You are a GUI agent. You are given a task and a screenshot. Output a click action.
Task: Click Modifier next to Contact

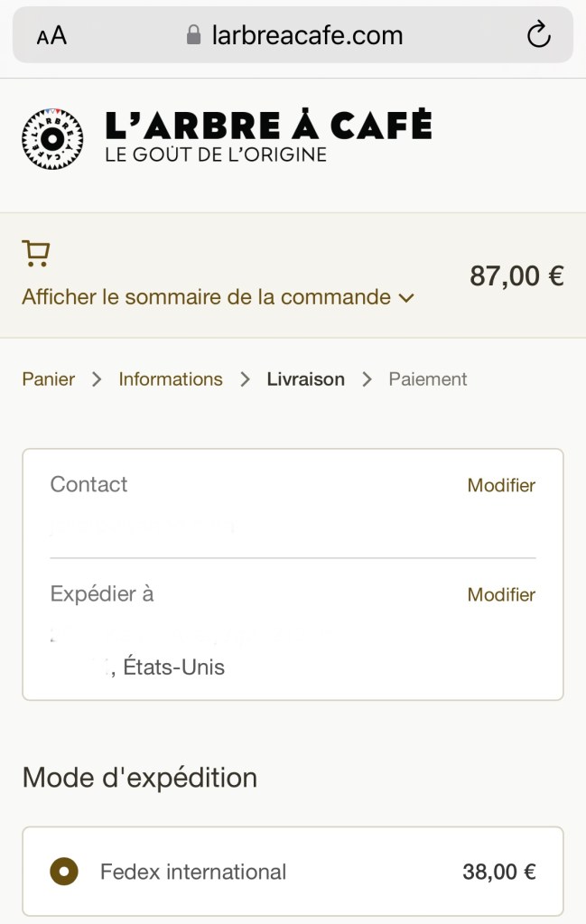[501, 485]
